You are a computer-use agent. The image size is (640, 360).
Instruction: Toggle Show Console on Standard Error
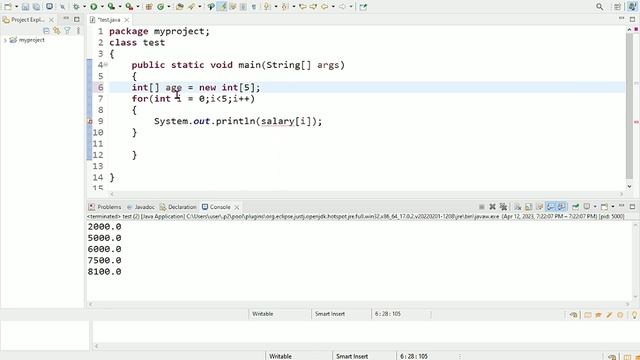coord(562,207)
